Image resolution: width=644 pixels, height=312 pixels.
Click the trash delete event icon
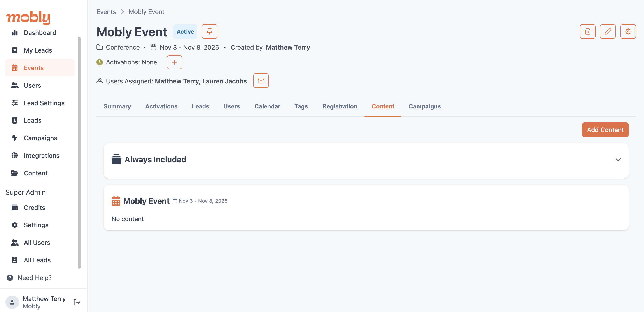588,32
